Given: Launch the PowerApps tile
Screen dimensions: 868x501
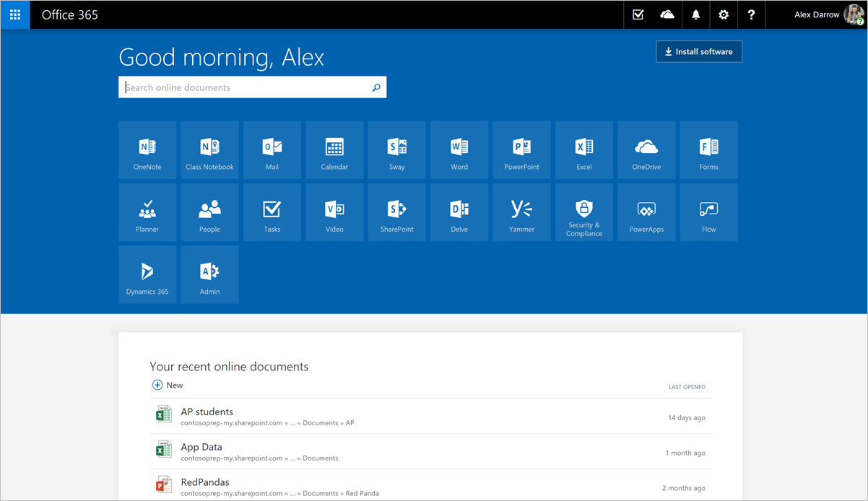Looking at the screenshot, I should (x=646, y=212).
